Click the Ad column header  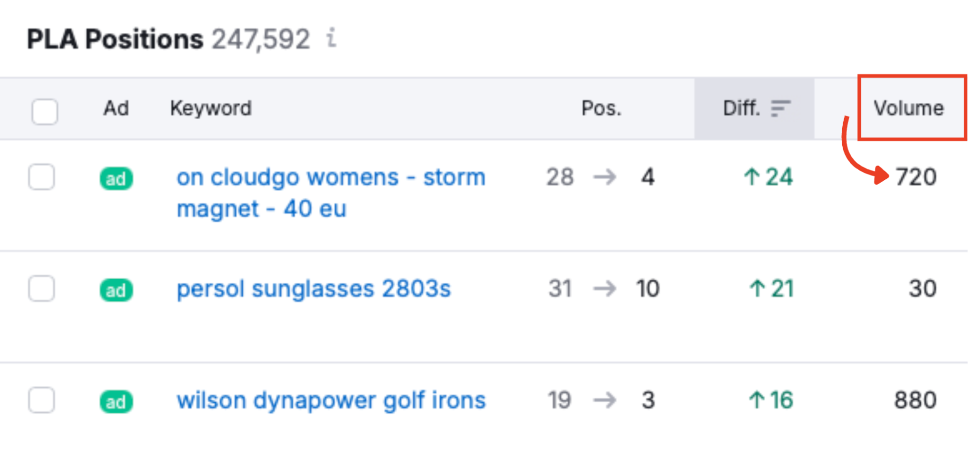coord(116,108)
